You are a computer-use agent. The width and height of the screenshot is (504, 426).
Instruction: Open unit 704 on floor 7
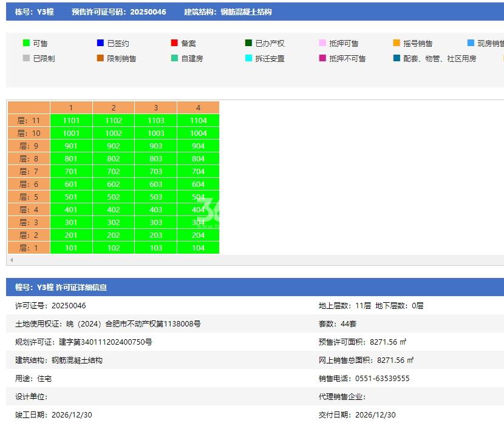(x=199, y=171)
